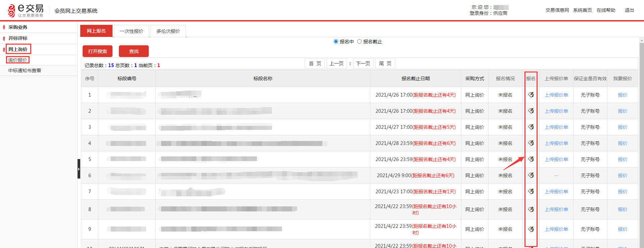Click the sign-up icon in row 6

[531, 175]
